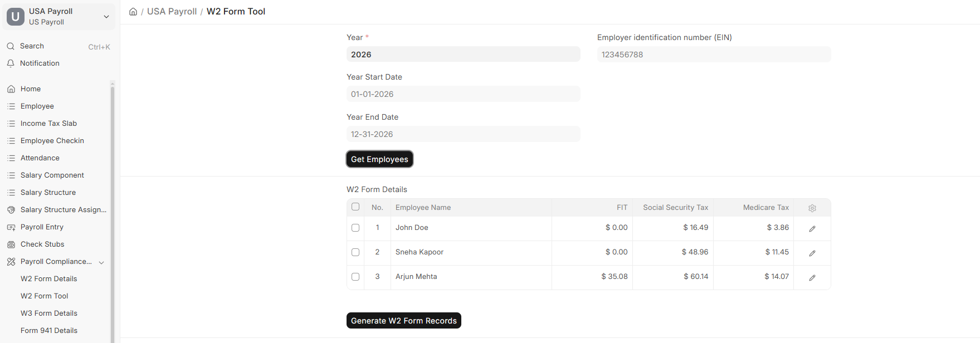
Task: Click the $ 60.14 Social Security cell
Action: pyautogui.click(x=673, y=277)
